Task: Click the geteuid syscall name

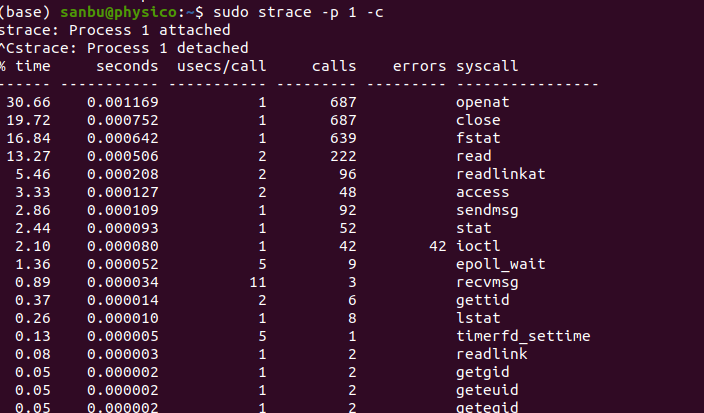Action: (487, 390)
